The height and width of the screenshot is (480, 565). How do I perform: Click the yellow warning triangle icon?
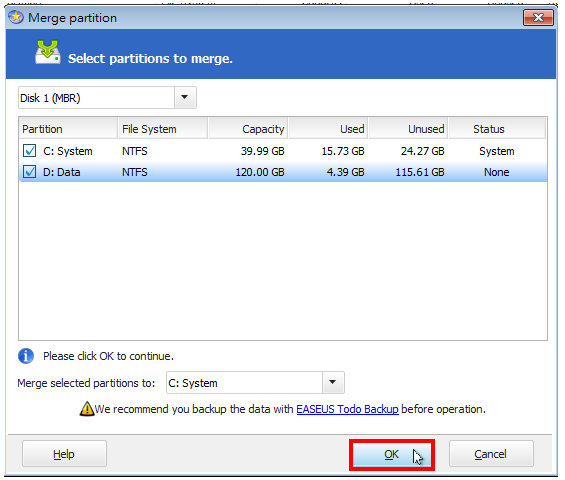click(x=86, y=409)
